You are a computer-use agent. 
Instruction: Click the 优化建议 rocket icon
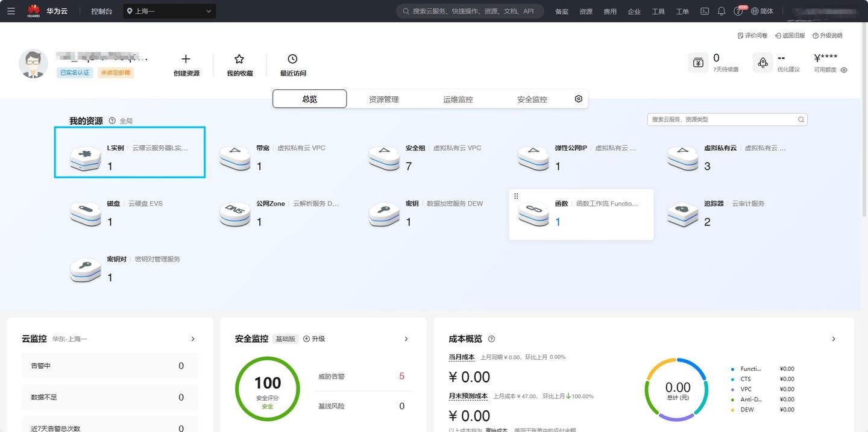(x=763, y=63)
